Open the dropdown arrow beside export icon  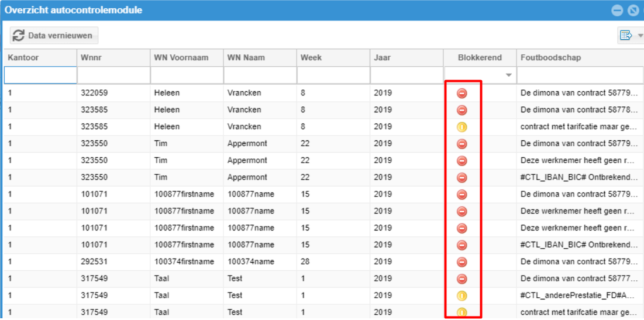coord(640,36)
